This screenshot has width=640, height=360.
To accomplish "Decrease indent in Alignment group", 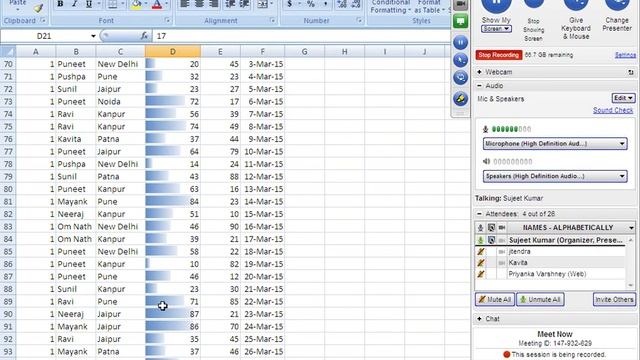I will pos(230,4).
